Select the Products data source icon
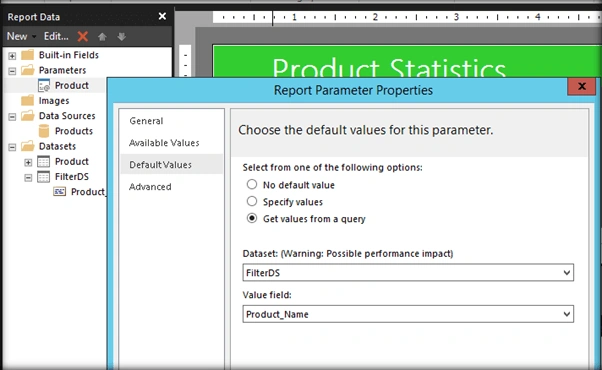 point(44,131)
